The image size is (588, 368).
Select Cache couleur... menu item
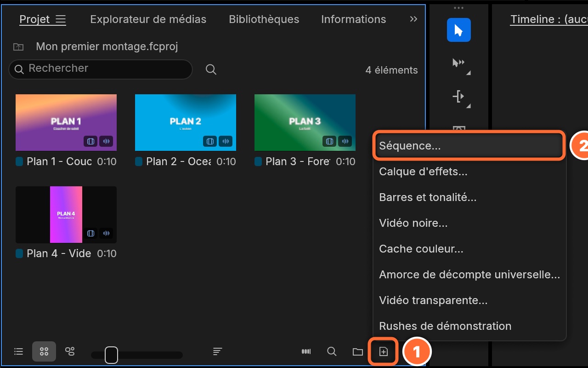[469, 249]
